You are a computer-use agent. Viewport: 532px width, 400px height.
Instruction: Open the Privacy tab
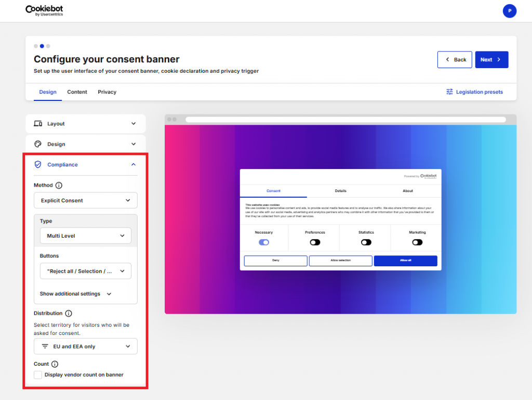pyautogui.click(x=107, y=92)
